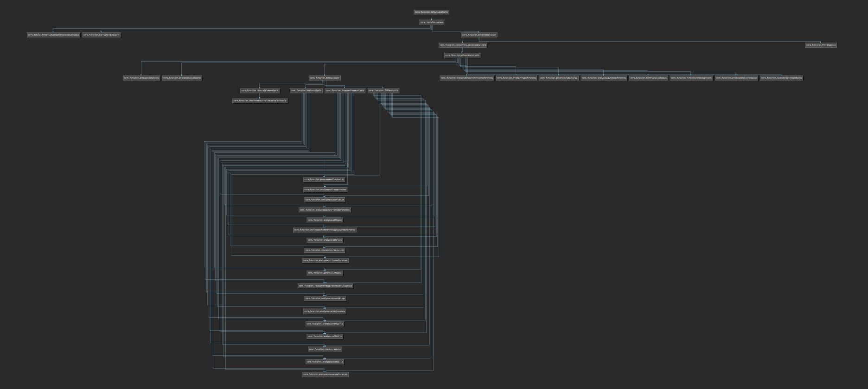
Task: Click the core.function.modeSelector node
Action: click(325, 78)
